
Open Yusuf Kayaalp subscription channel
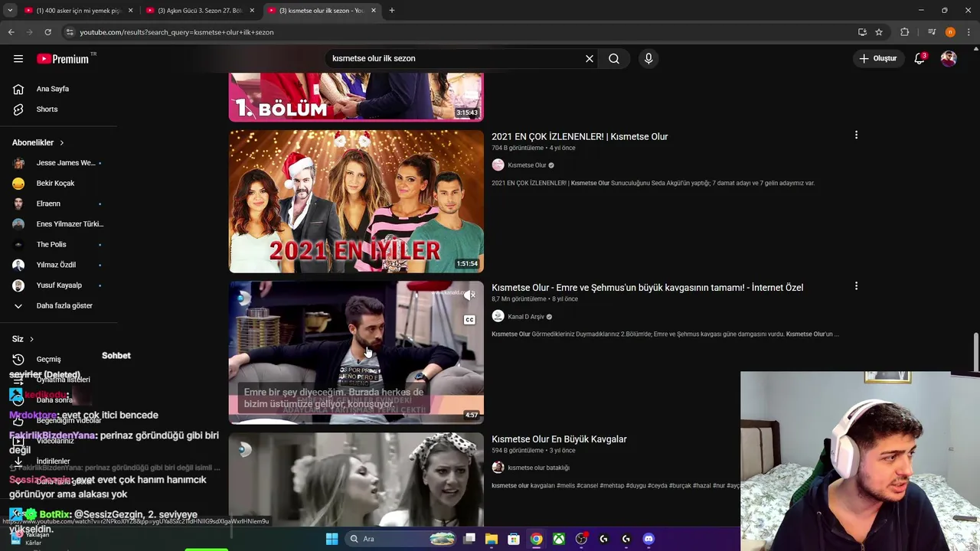[58, 285]
